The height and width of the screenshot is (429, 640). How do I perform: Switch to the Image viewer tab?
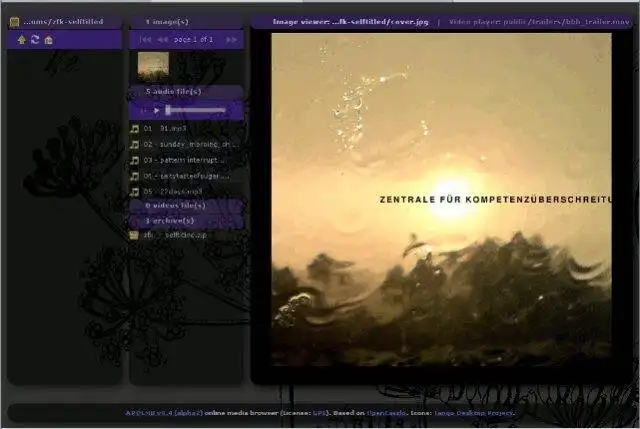351,22
